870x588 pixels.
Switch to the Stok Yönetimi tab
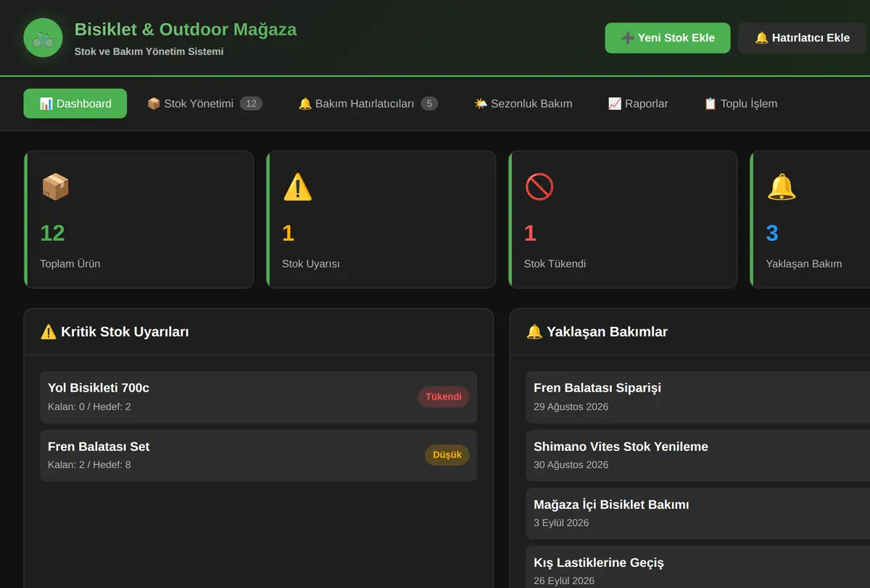204,104
